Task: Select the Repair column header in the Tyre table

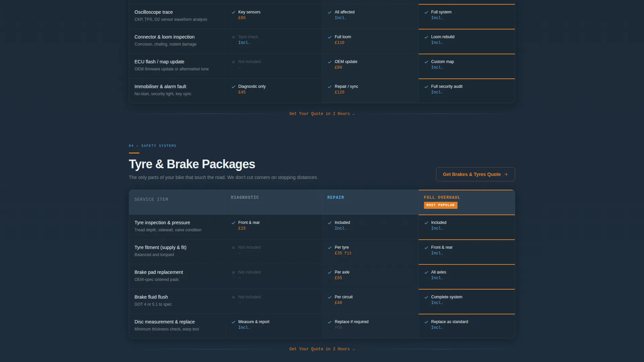Action: tap(336, 197)
